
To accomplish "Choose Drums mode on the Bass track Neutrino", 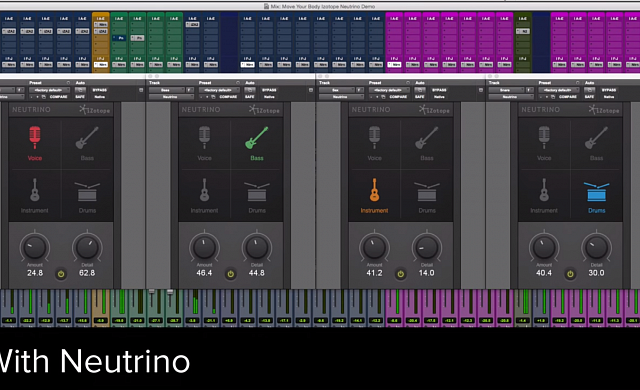I will (257, 197).
